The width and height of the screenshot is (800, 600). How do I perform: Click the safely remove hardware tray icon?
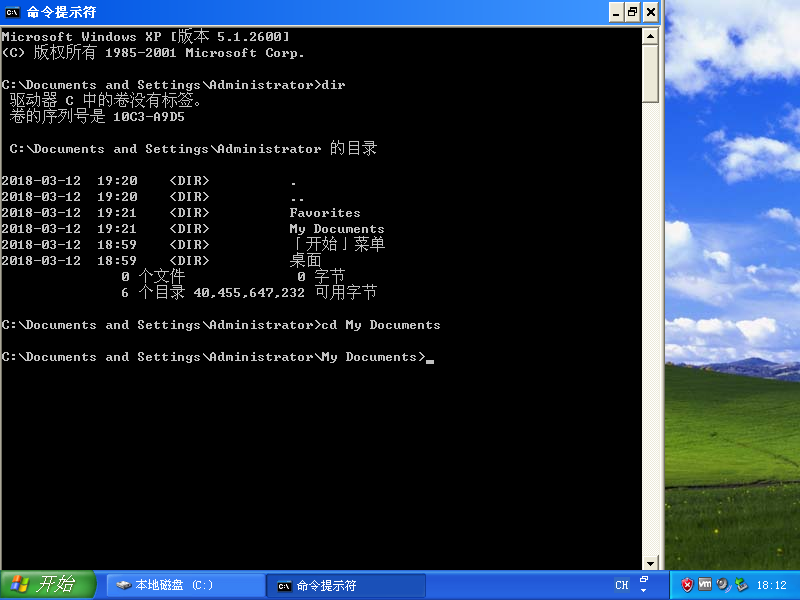(x=741, y=585)
